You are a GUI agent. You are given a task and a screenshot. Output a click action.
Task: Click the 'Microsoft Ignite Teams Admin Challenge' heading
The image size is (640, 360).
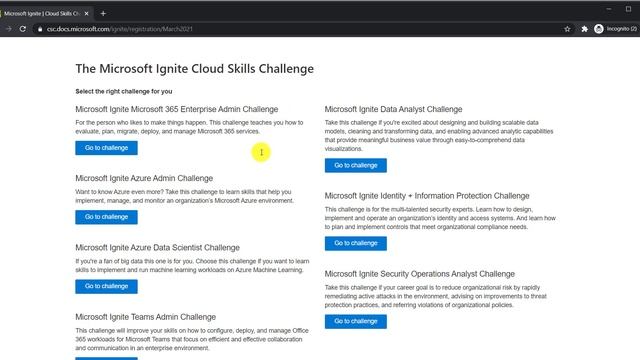point(146,317)
